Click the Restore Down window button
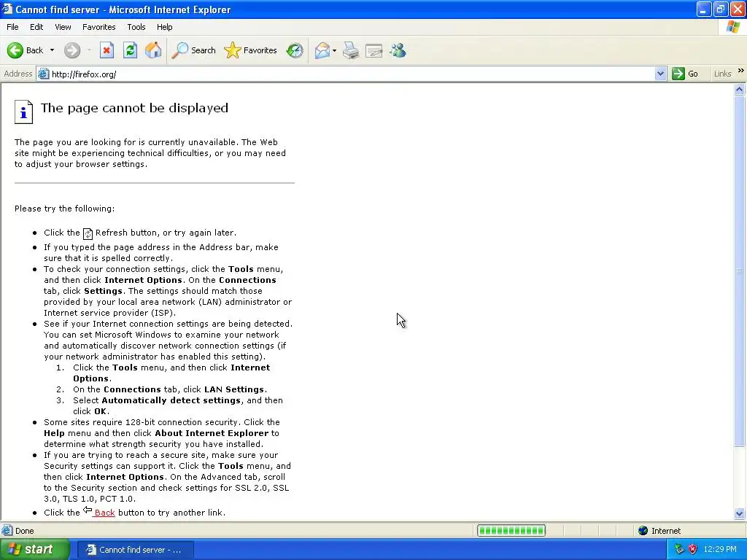This screenshot has height=560, width=747. 721,9
